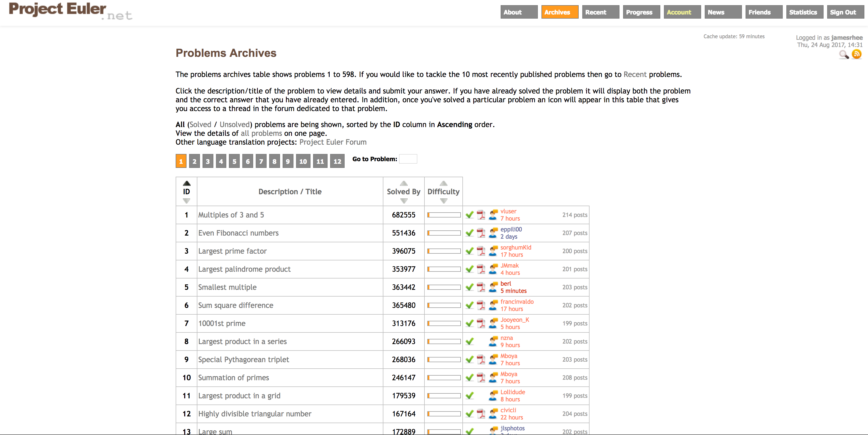
Task: Click difficulty bar for problem 1
Action: [444, 215]
